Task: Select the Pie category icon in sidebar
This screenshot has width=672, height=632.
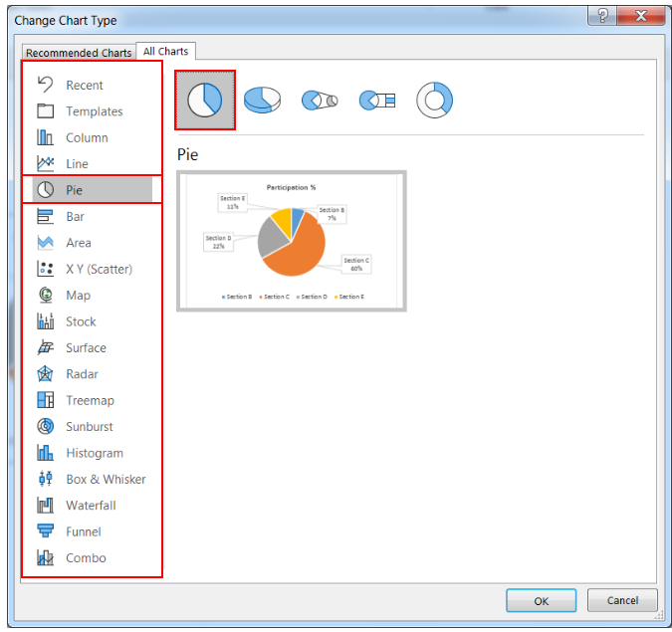Action: pyautogui.click(x=45, y=190)
